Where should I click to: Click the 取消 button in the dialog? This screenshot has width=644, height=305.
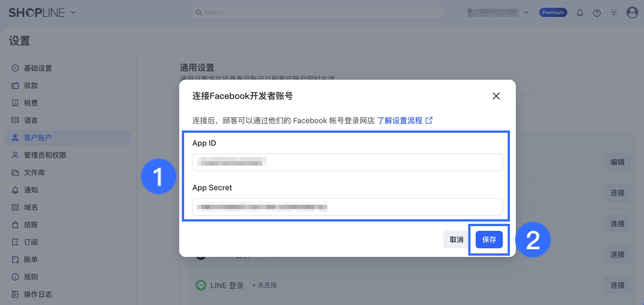point(456,240)
